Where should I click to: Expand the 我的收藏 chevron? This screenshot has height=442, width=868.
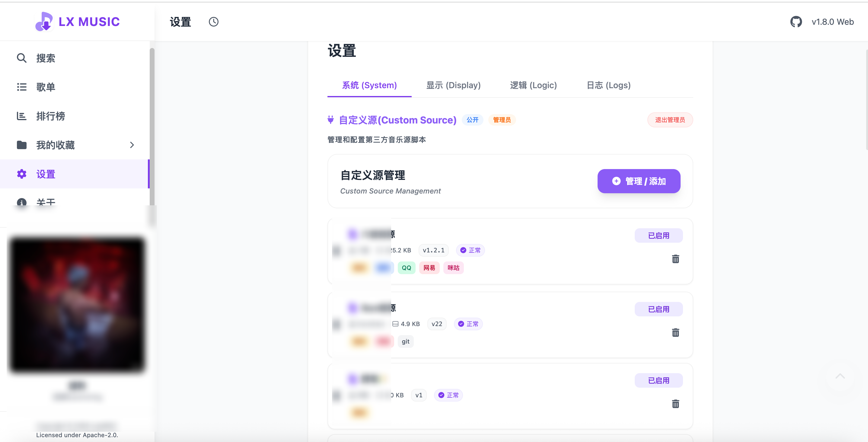[x=132, y=145]
